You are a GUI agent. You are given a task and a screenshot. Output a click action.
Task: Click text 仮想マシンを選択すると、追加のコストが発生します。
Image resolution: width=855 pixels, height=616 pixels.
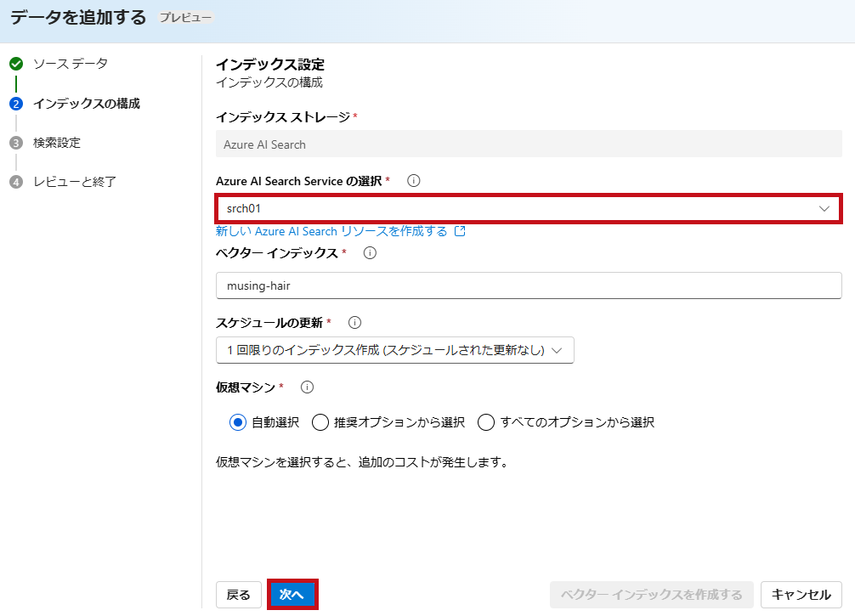click(363, 462)
